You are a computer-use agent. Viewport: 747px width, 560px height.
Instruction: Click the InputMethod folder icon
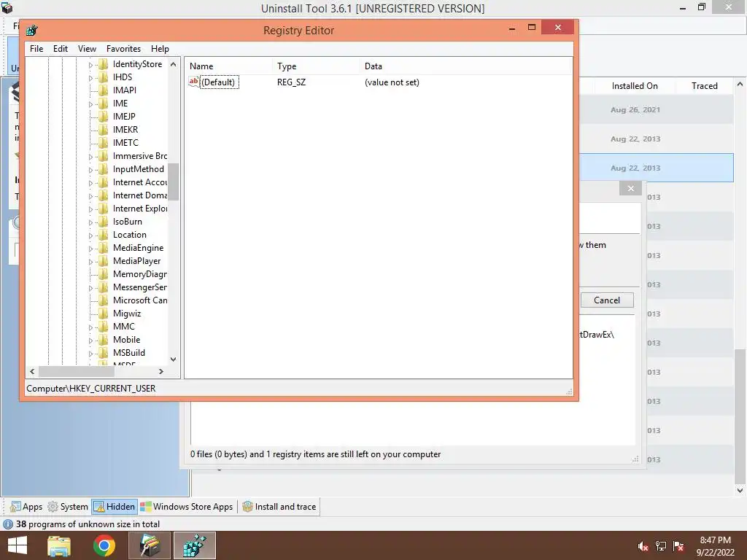pos(103,169)
